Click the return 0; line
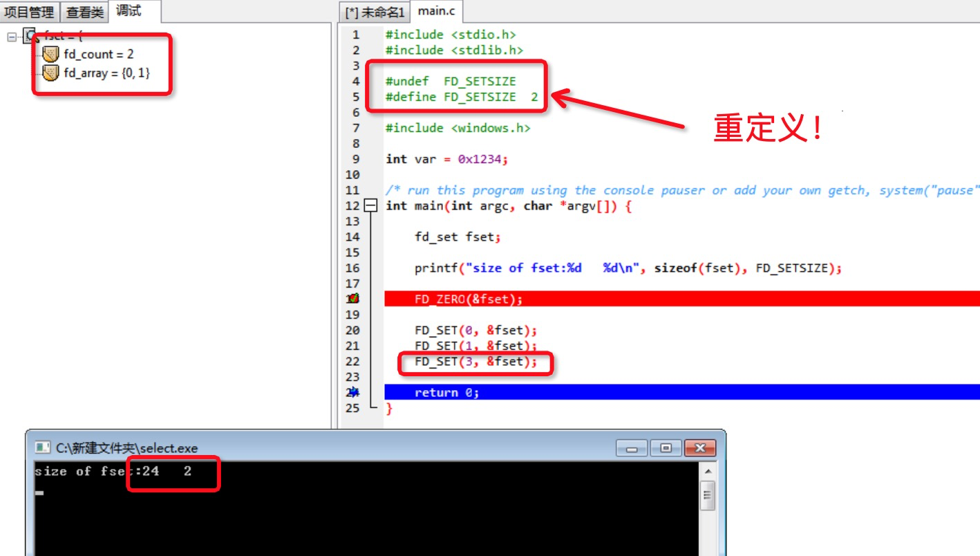This screenshot has width=980, height=556. click(x=682, y=392)
